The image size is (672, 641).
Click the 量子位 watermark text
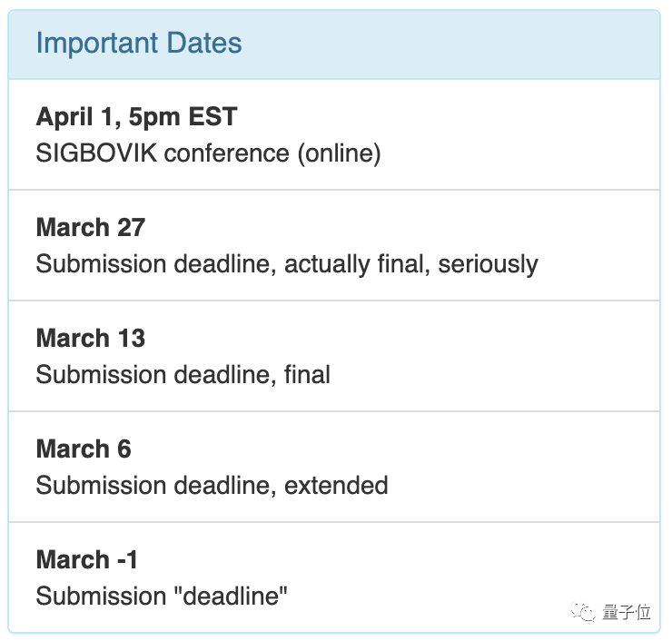point(626,613)
